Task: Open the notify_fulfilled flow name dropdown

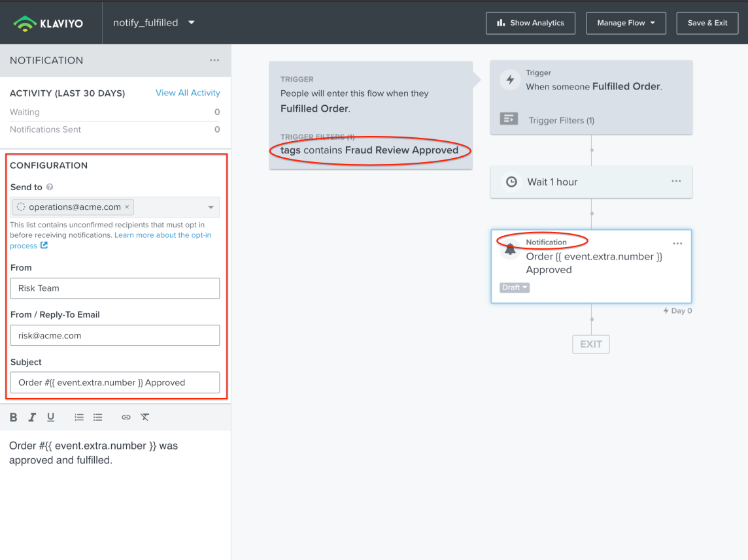Action: 154,22
